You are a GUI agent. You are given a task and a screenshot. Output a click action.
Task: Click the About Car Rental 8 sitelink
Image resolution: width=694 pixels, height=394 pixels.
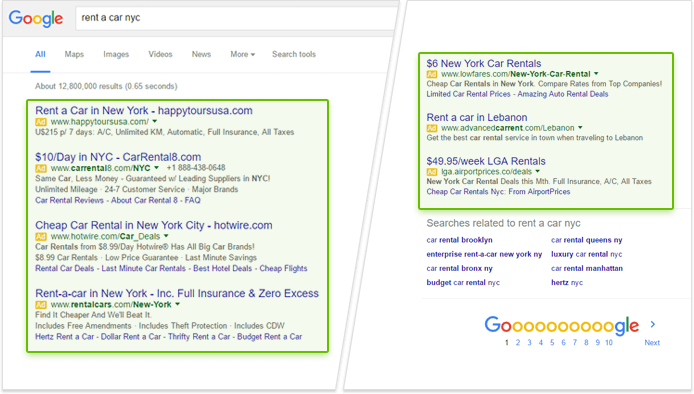(x=144, y=201)
